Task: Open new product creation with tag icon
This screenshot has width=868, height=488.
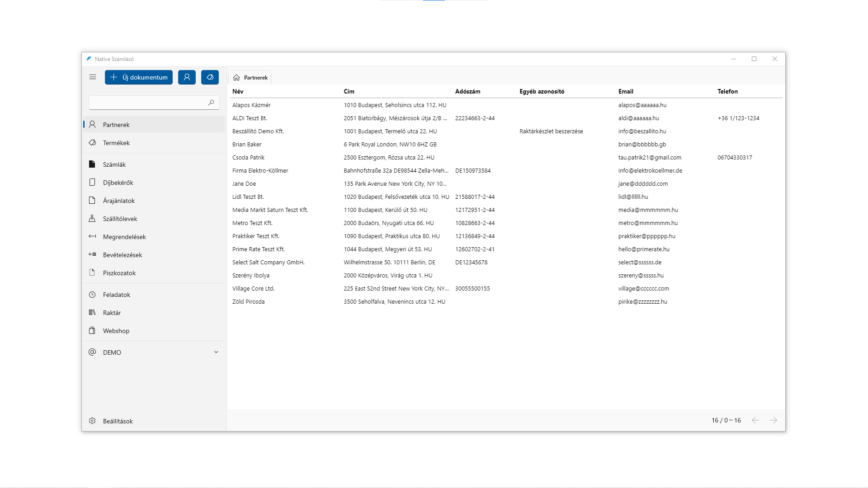Action: pos(209,77)
